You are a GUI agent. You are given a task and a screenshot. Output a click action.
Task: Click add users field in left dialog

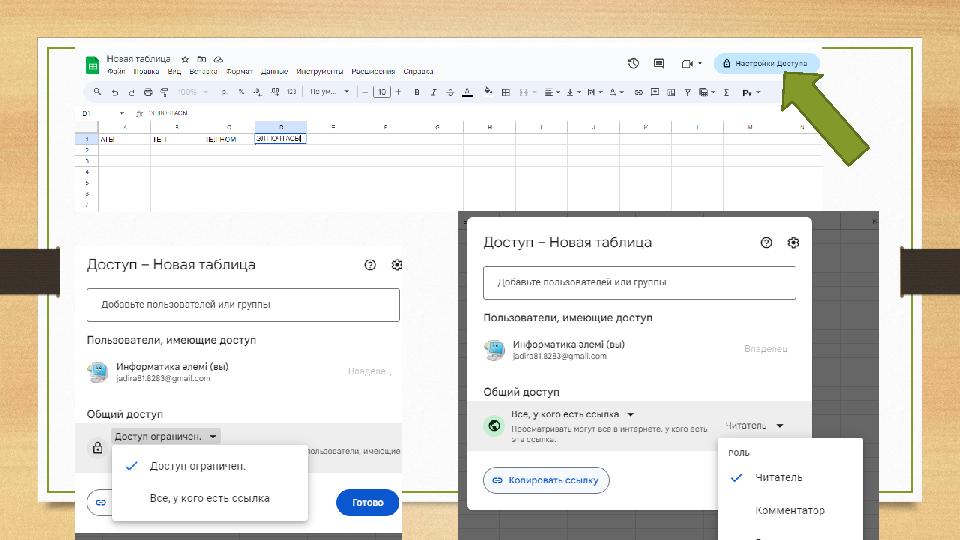point(243,304)
